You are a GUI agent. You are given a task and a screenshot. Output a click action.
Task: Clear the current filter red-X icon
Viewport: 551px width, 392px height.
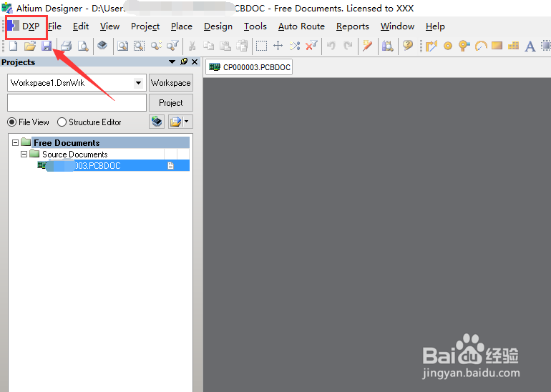(x=311, y=45)
